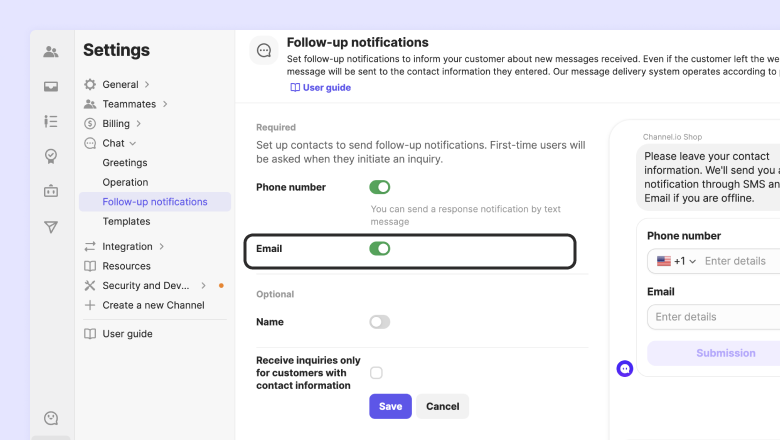Click the Follow-up notifications header chat icon
Screen dimensions: 780x440
pos(264,50)
